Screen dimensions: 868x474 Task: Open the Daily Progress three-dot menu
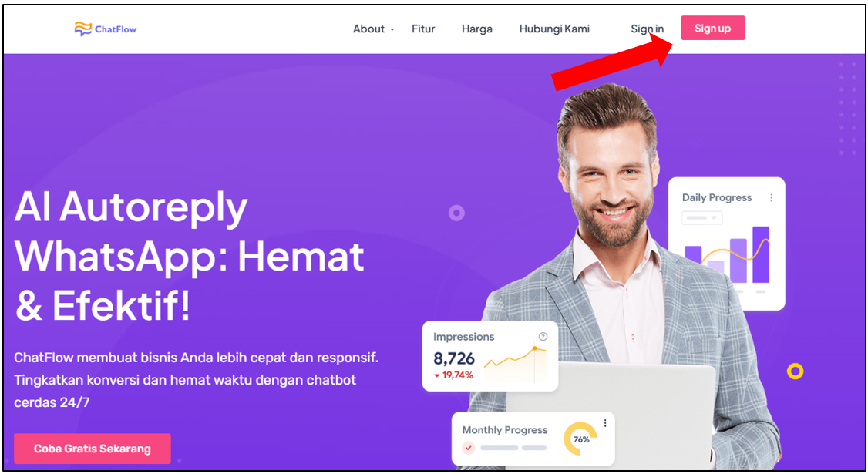tap(771, 197)
